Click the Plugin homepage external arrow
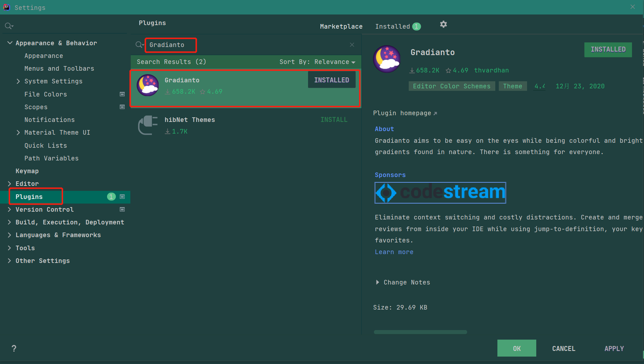The width and height of the screenshot is (644, 364). (x=435, y=113)
